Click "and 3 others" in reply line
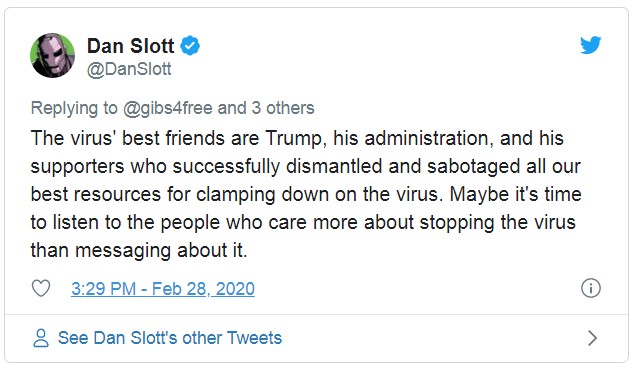Screen dimensions: 639x368 [x=266, y=108]
